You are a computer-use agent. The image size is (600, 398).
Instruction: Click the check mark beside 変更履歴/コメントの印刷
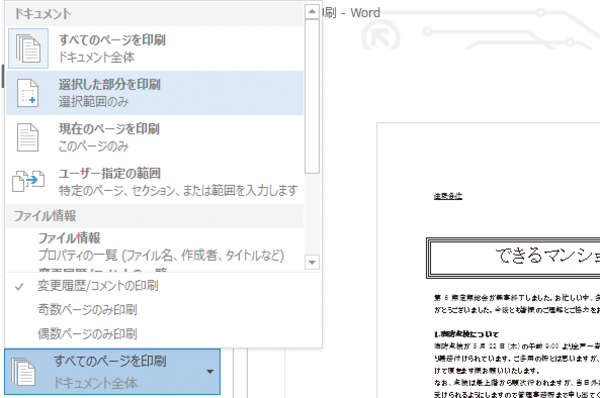pos(19,286)
